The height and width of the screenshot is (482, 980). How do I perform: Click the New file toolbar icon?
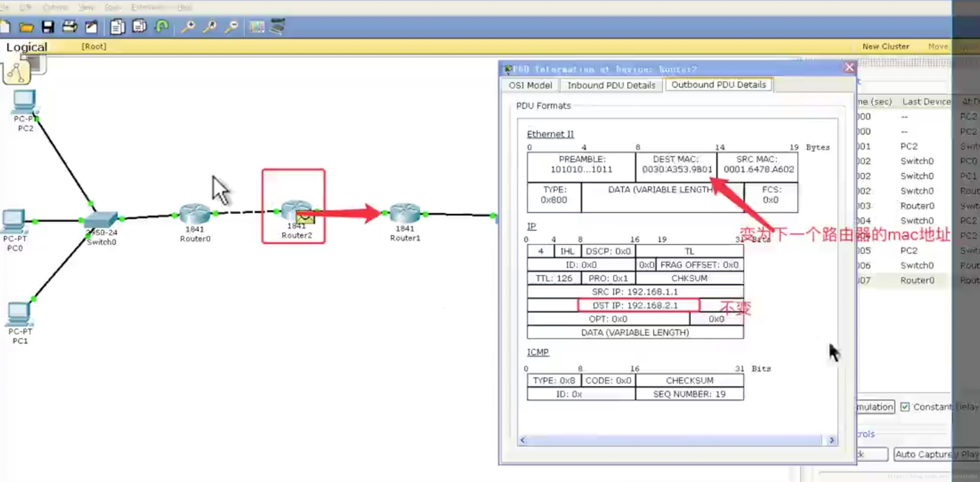pos(5,27)
